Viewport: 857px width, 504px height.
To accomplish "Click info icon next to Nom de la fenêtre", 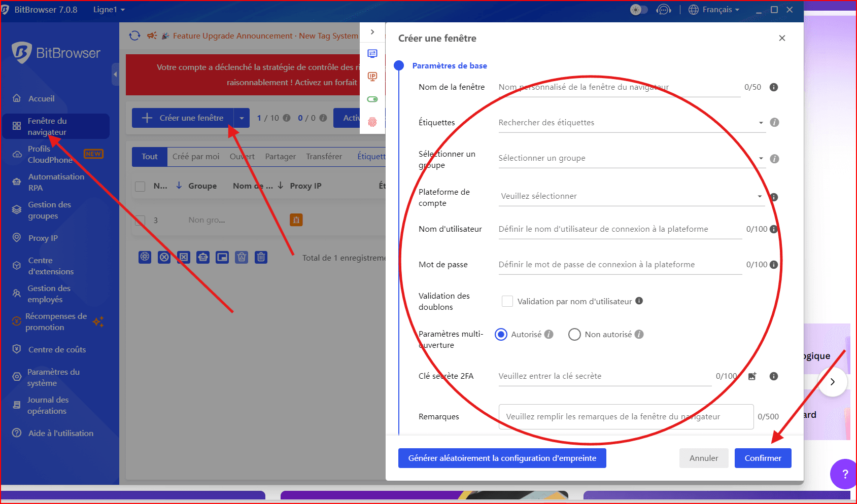I will (x=774, y=87).
